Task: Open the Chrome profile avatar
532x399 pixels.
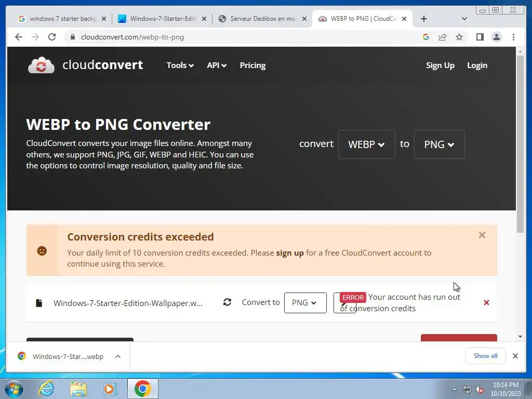Action: click(496, 37)
